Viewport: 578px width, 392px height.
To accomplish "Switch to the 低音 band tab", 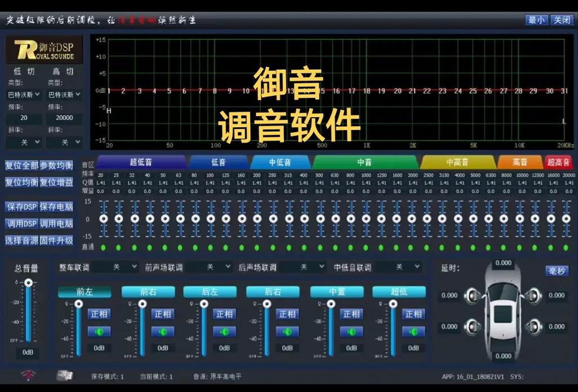I will [x=219, y=162].
